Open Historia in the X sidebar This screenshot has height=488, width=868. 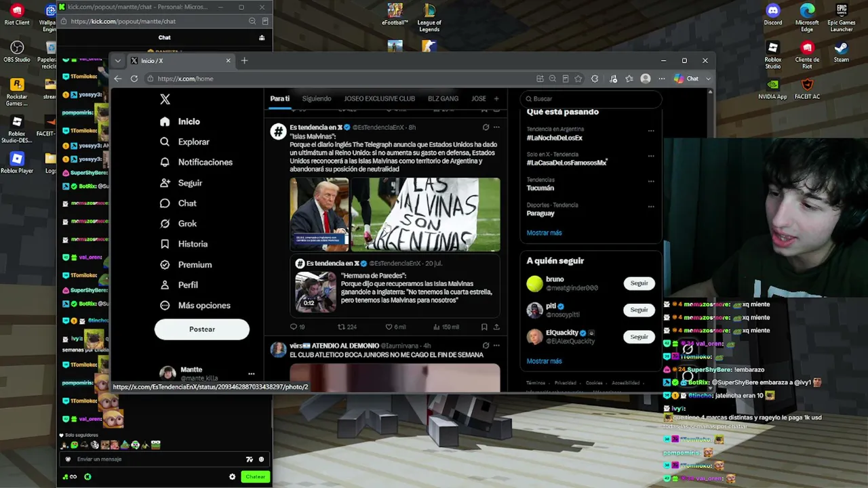click(184, 244)
